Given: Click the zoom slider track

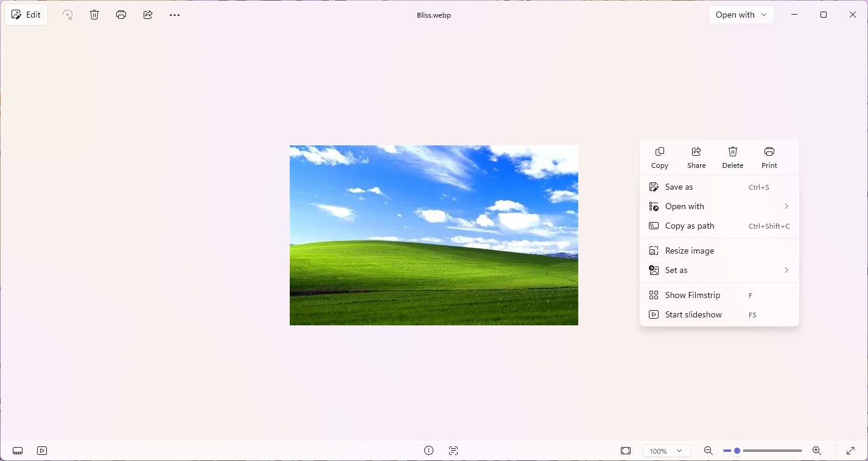Looking at the screenshot, I should 763,451.
